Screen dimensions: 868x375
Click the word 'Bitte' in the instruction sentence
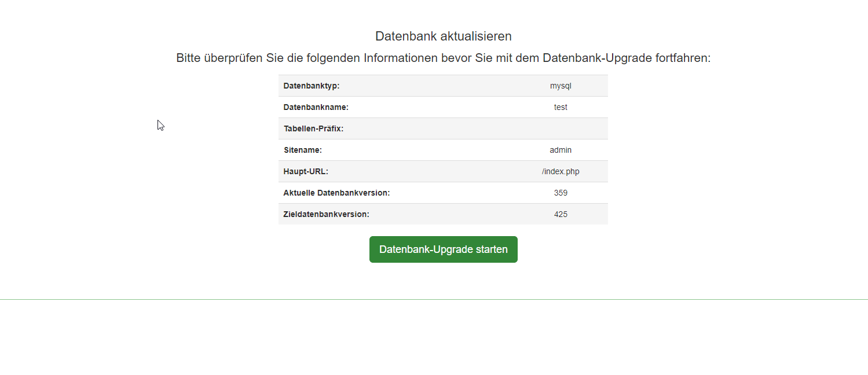pos(188,58)
